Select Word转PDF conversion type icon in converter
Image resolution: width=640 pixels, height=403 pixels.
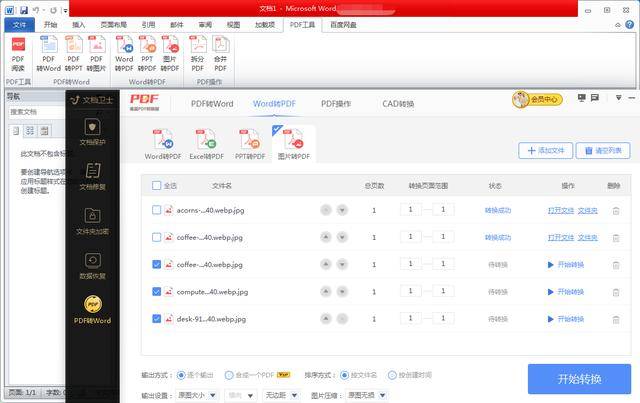pyautogui.click(x=163, y=144)
